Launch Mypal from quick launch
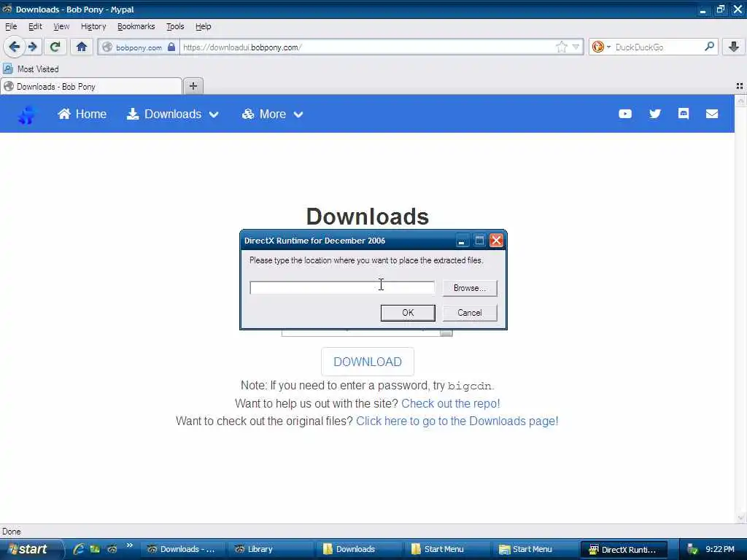Viewport: 747px width, 560px height. pos(112,549)
